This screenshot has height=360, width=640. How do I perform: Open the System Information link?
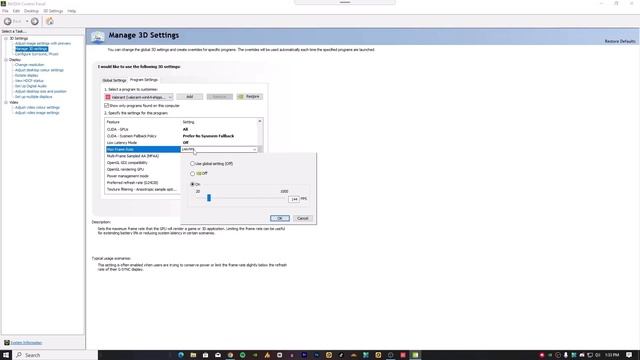pos(26,342)
